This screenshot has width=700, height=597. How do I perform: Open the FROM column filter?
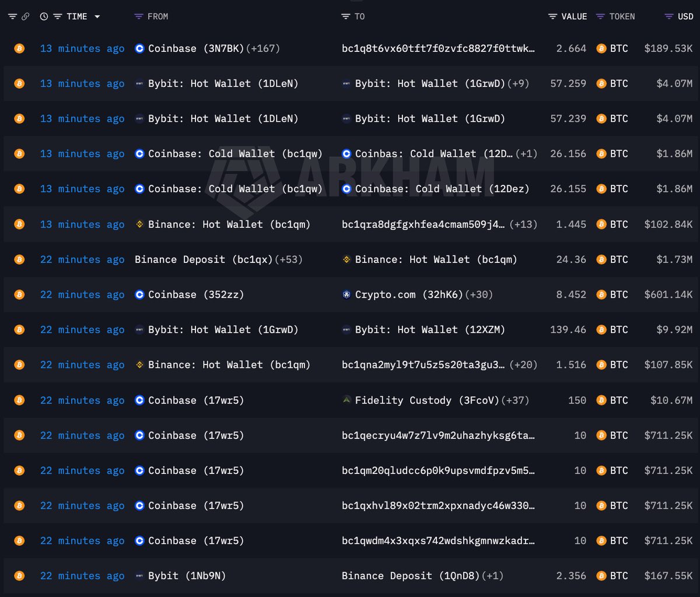[138, 16]
